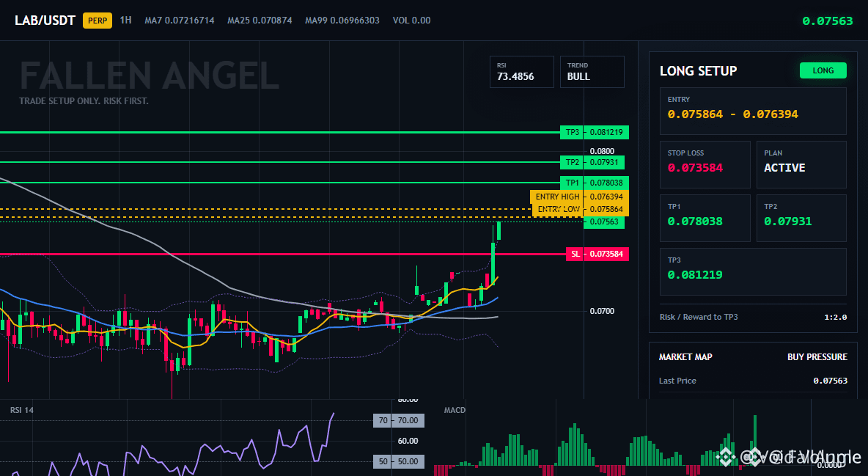This screenshot has height=476, width=868.
Task: Click the MARKET MAP heading
Action: click(x=685, y=357)
